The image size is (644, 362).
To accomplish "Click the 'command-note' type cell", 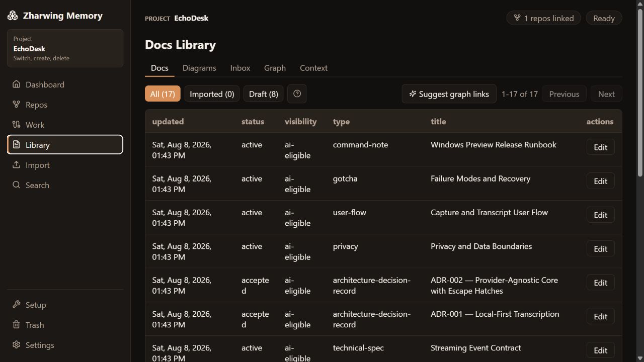I will click(360, 145).
